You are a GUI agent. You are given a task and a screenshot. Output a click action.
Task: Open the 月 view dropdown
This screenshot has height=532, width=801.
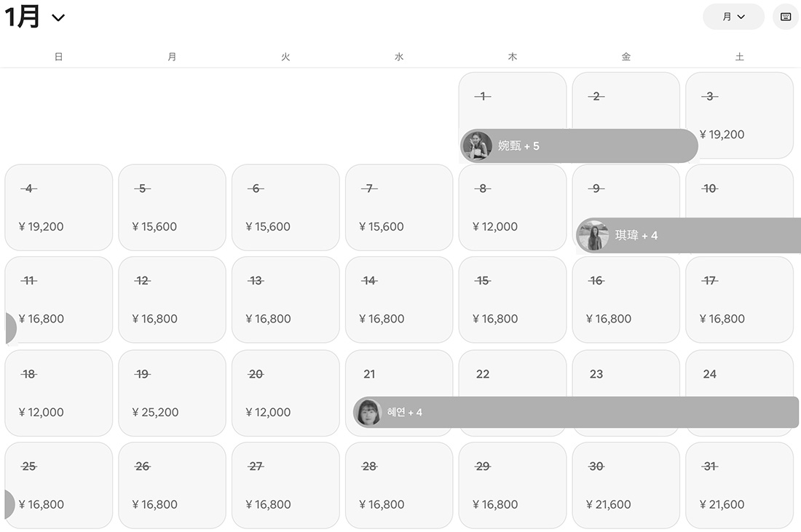733,17
